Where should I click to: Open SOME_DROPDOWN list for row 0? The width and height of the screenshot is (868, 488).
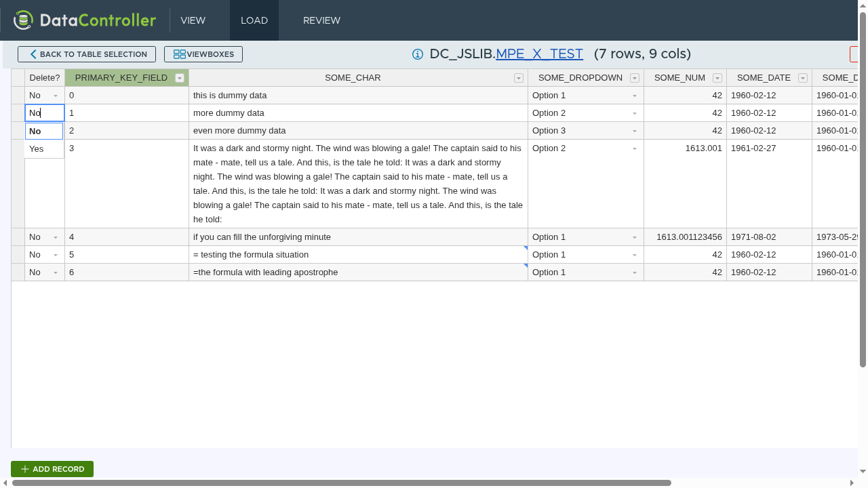click(635, 96)
